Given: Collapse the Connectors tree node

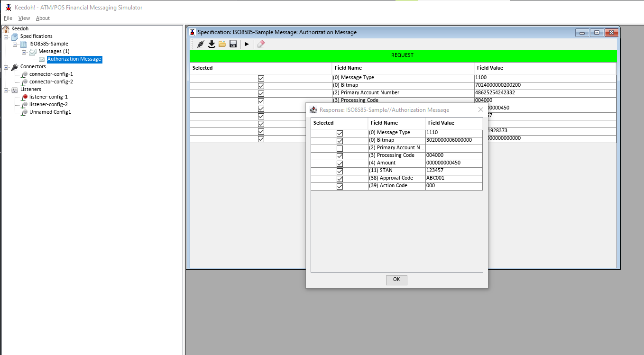Looking at the screenshot, I should [x=6, y=67].
